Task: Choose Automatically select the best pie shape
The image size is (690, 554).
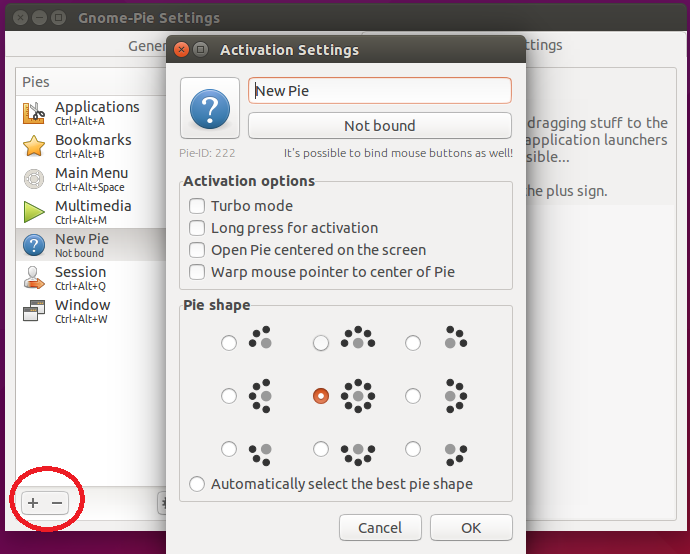Action: point(197,484)
